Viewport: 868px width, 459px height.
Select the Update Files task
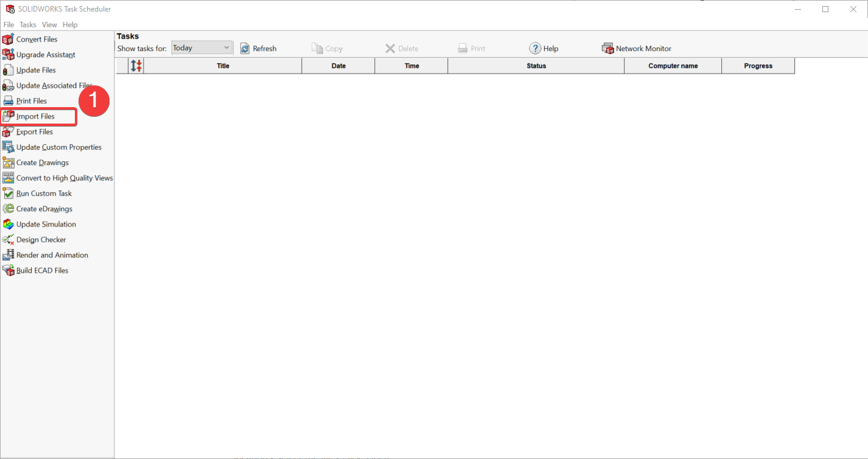[x=29, y=70]
